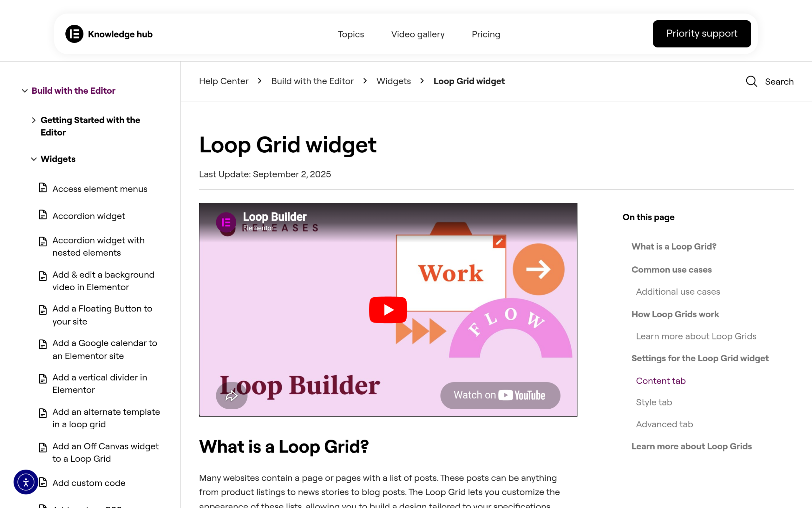Jump to Advanced tab section
Screen dimensions: 812x508
(665, 424)
